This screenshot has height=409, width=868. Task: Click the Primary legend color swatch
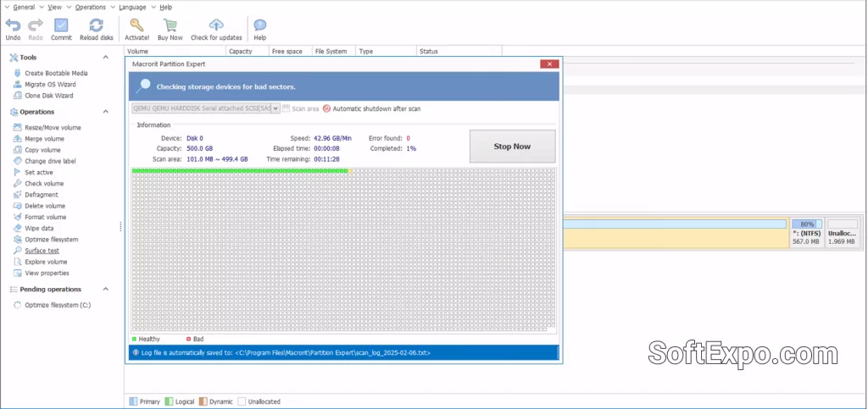click(x=133, y=402)
